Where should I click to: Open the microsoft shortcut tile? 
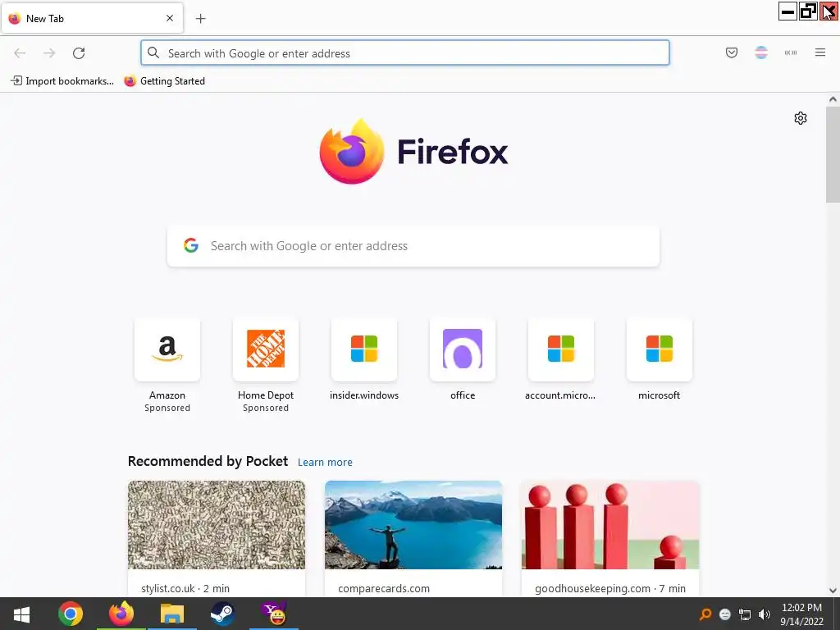tap(660, 349)
